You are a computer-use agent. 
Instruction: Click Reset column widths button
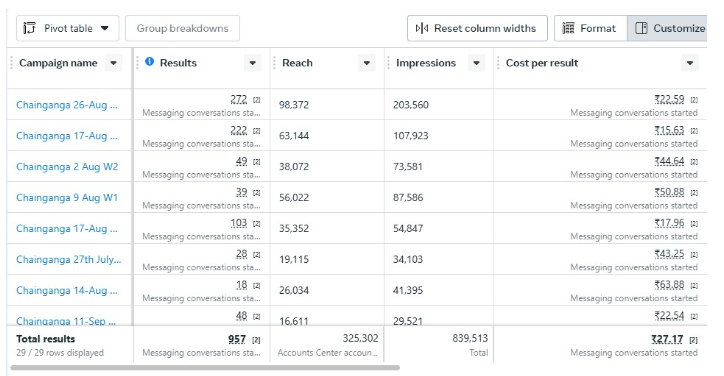coord(477,28)
